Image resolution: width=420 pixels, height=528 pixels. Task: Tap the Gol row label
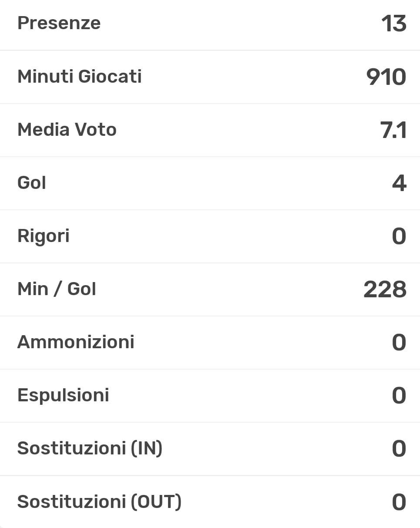(x=32, y=183)
